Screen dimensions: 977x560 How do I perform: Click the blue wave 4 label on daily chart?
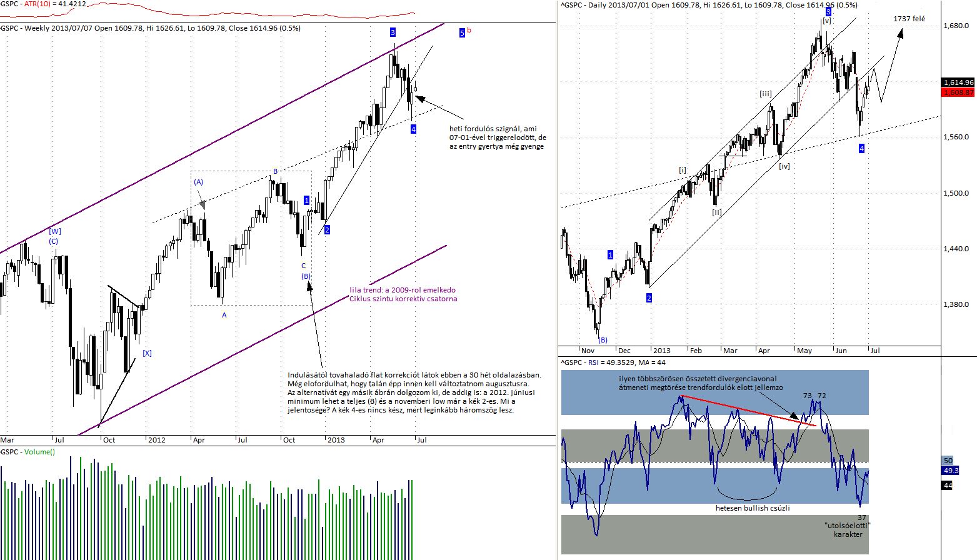[x=861, y=148]
